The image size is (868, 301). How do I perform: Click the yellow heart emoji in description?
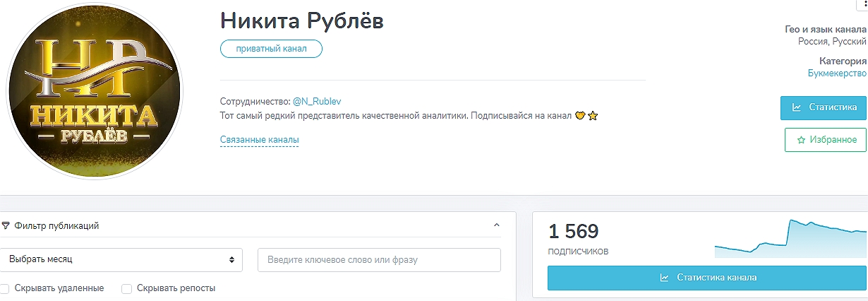click(x=580, y=115)
